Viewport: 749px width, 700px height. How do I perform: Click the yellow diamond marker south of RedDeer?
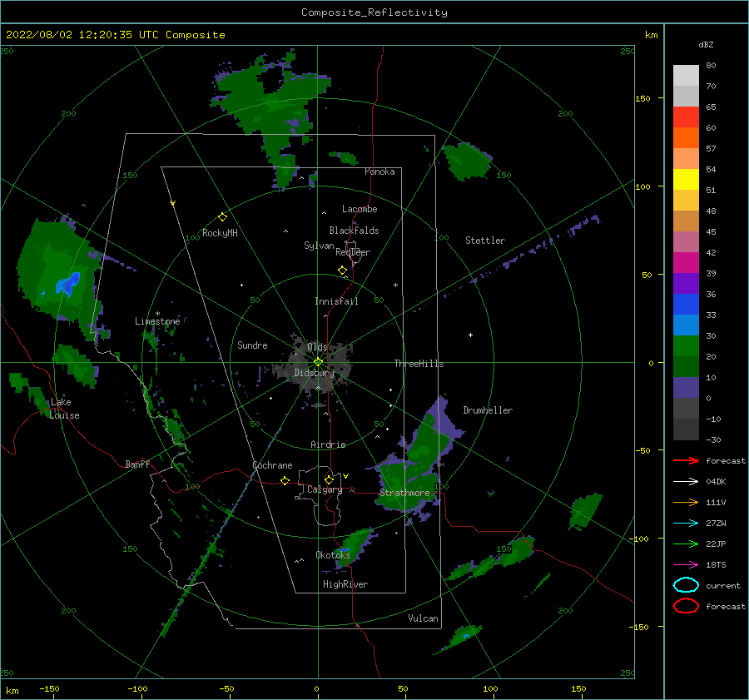pos(343,271)
